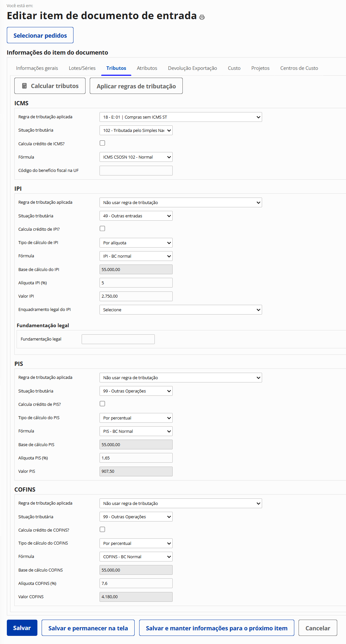Open the Tipo de cálculo de IPI dropdown
The width and height of the screenshot is (346, 644).
pyautogui.click(x=136, y=243)
